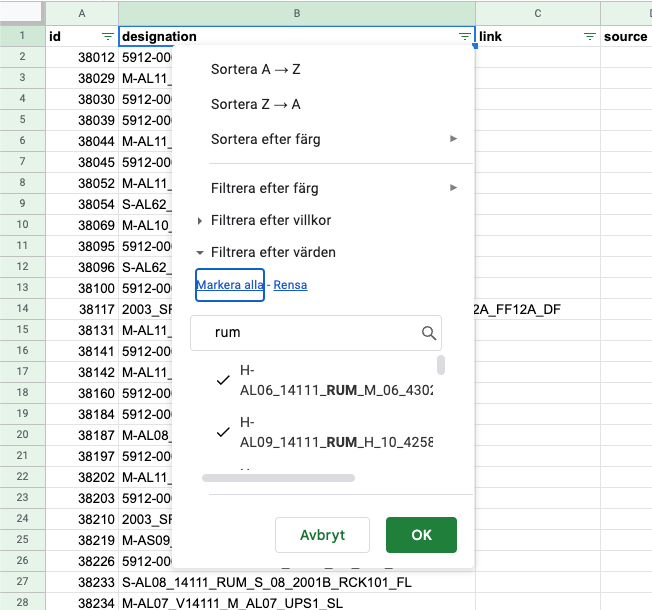The height and width of the screenshot is (610, 652).
Task: Uncheck the H-AL09_14111_RUM_H_10 value
Action: pos(223,432)
